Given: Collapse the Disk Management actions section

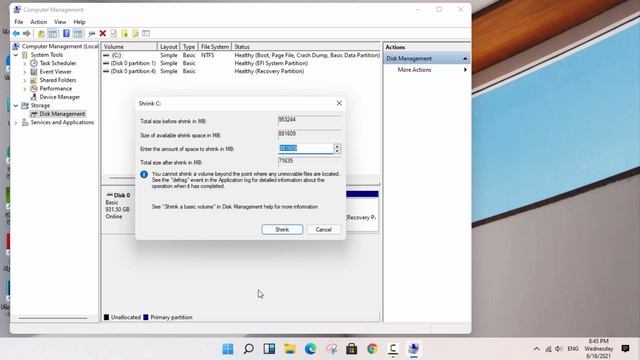Looking at the screenshot, I should tap(465, 59).
